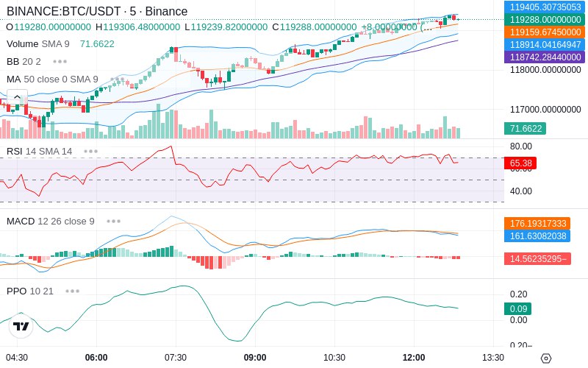Screen dimensions: 588x368
Task: Open MACD indicator more options dots
Action: [x=113, y=222]
